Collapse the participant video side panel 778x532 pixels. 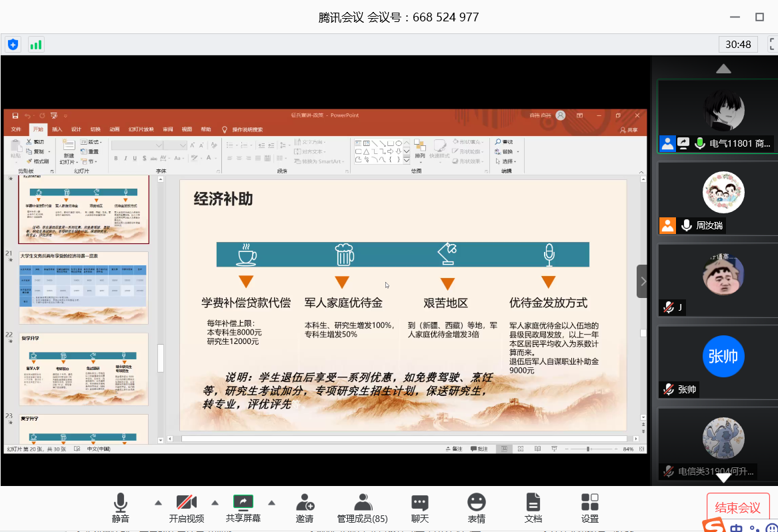(643, 281)
